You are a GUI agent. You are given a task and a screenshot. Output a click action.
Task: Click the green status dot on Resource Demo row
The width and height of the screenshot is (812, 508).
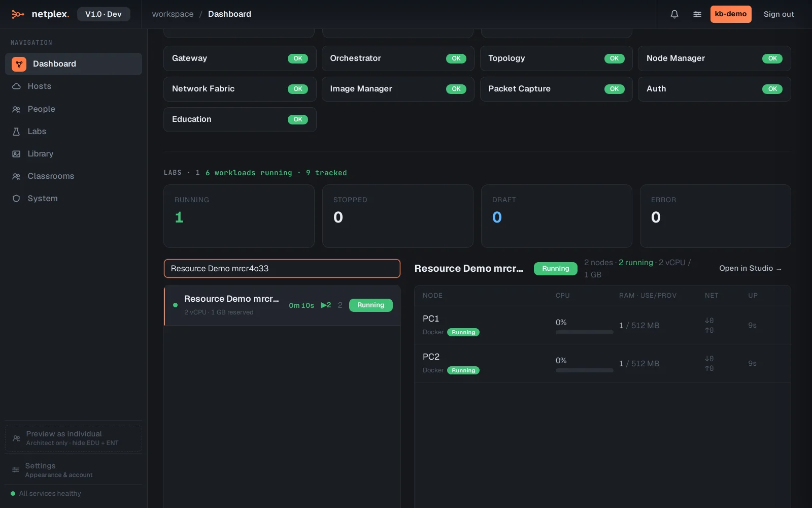pos(175,305)
